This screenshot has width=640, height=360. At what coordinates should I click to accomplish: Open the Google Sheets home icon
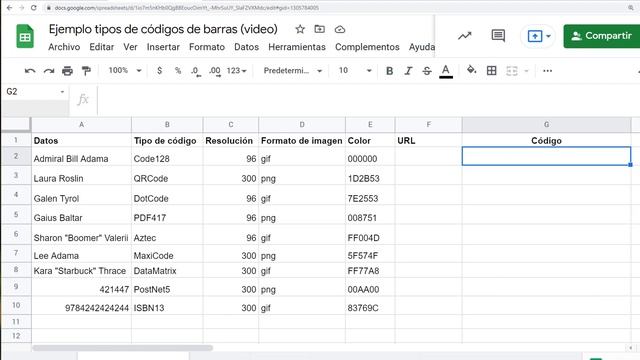tap(25, 36)
